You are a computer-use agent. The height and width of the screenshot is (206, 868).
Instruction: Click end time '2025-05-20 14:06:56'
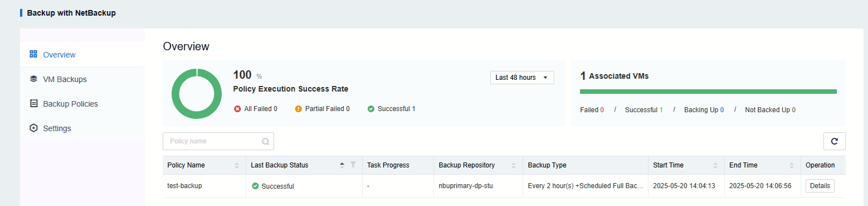pos(760,186)
